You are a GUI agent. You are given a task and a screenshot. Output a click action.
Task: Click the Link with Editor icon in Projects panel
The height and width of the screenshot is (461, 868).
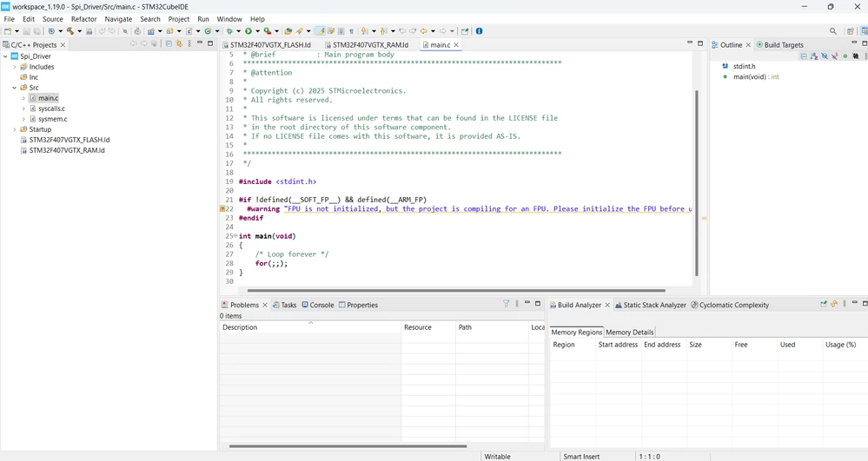tap(179, 43)
